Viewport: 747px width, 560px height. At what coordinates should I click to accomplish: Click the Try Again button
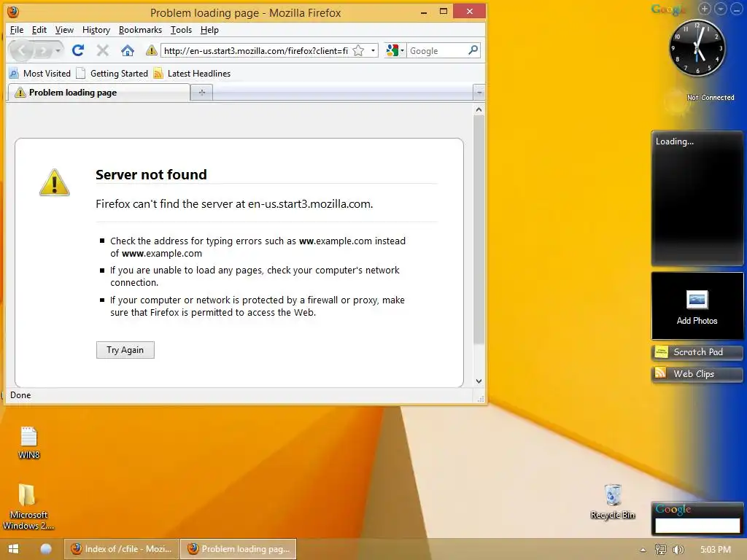click(x=125, y=350)
